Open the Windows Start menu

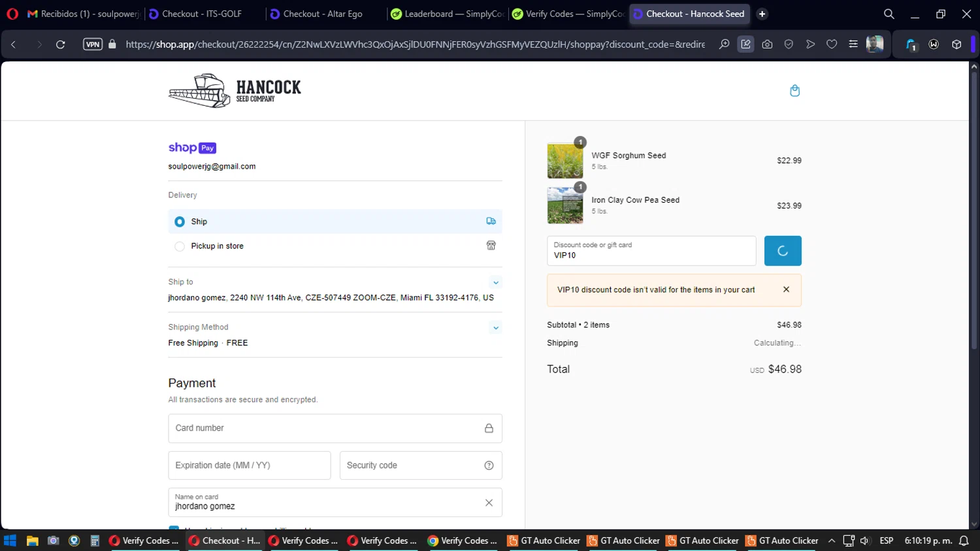[10, 541]
